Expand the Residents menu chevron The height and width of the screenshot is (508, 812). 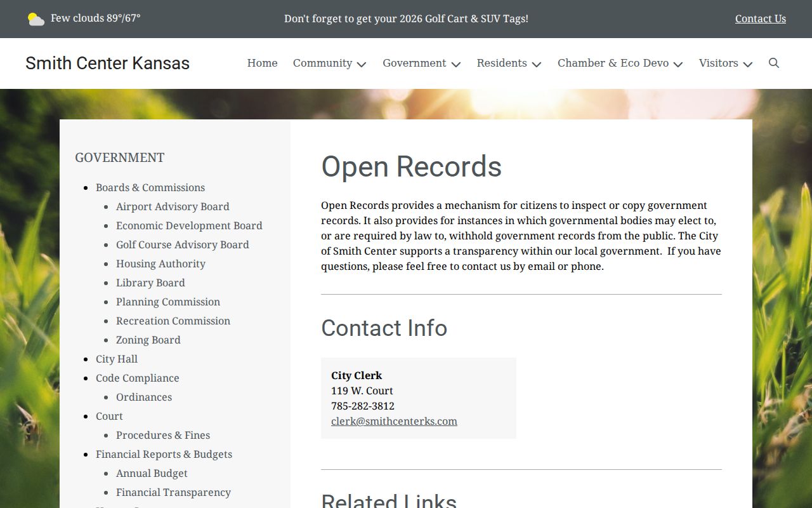(536, 64)
